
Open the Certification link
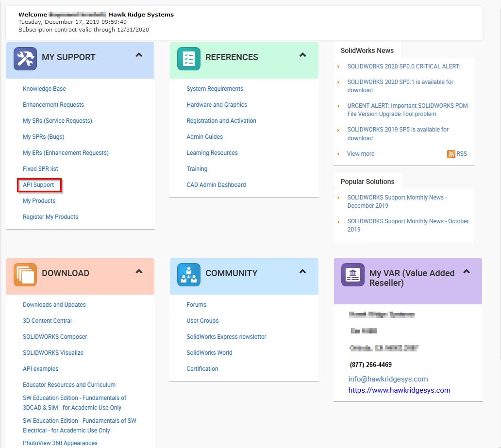pos(202,369)
